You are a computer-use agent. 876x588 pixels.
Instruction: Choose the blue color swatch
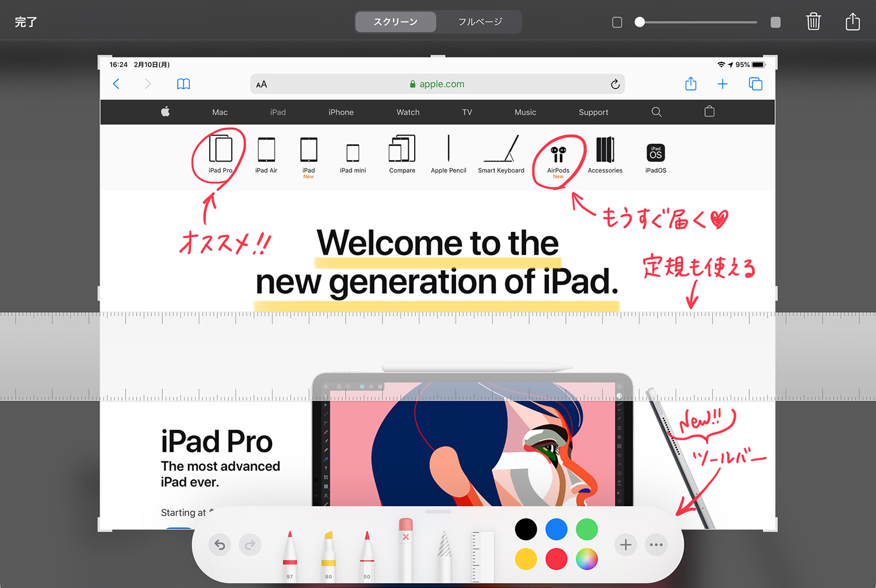tap(556, 529)
